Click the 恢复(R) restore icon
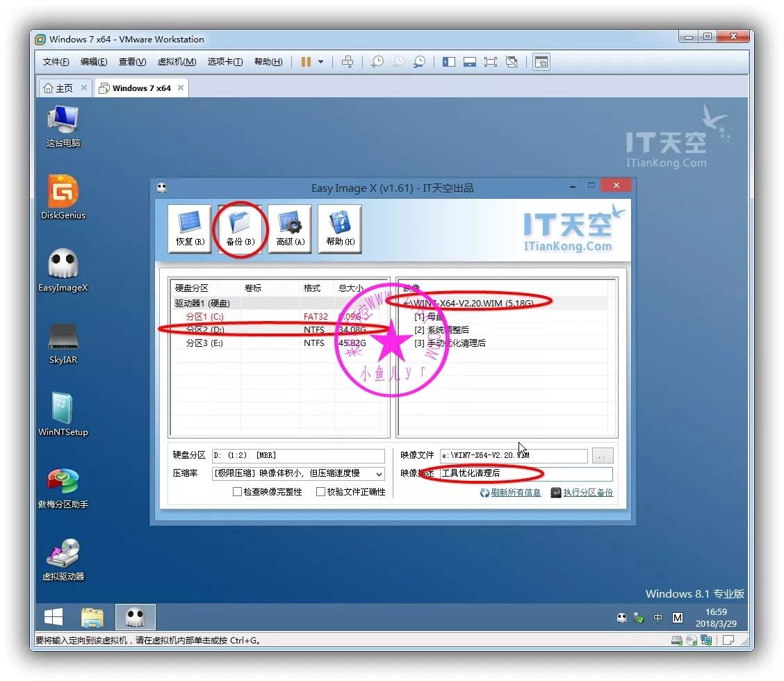Image resolution: width=784 pixels, height=681 pixels. (x=190, y=229)
